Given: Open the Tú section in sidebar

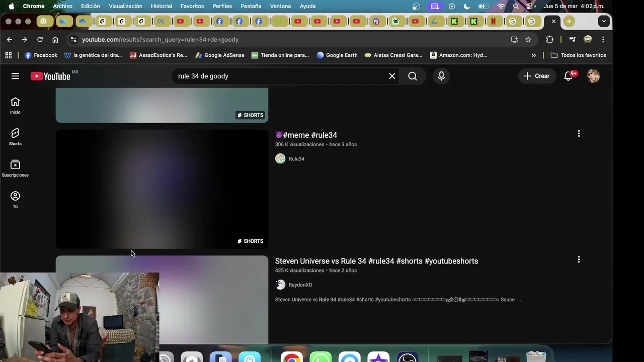Looking at the screenshot, I should point(15,200).
